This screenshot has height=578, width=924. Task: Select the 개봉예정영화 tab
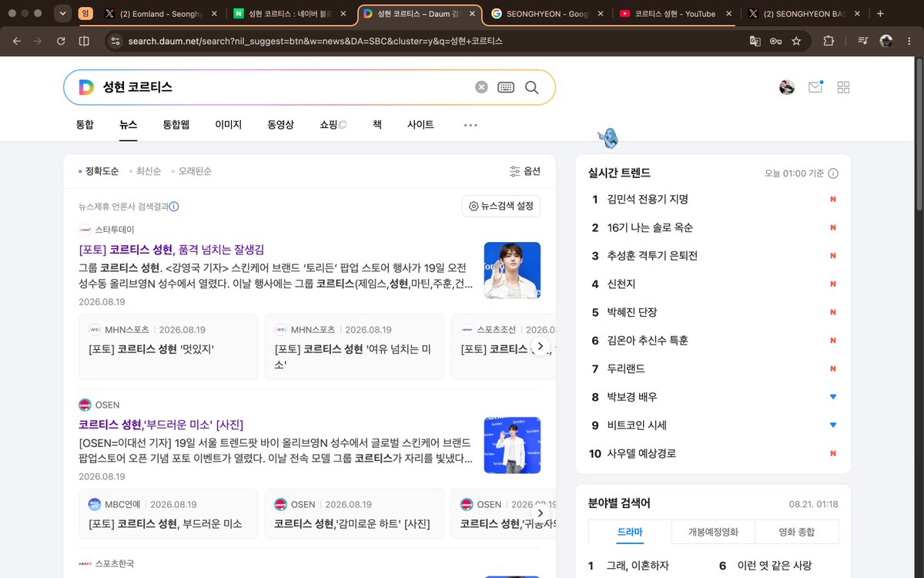(x=713, y=532)
